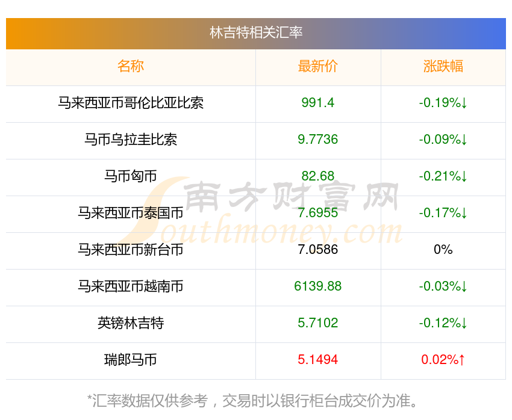Select the row name 马来西亚币泰国币

point(131,213)
